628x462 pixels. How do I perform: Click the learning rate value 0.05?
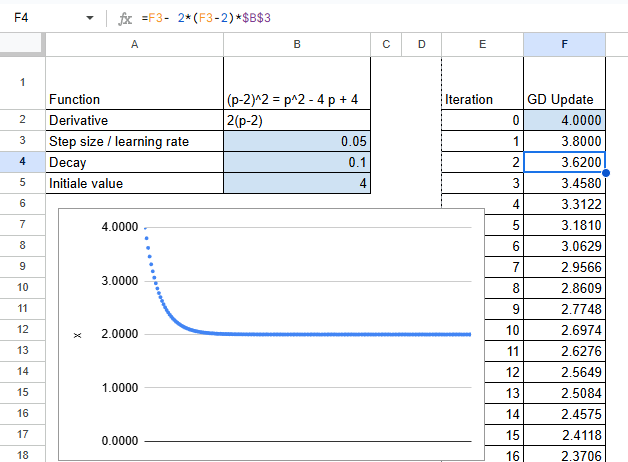click(x=297, y=141)
